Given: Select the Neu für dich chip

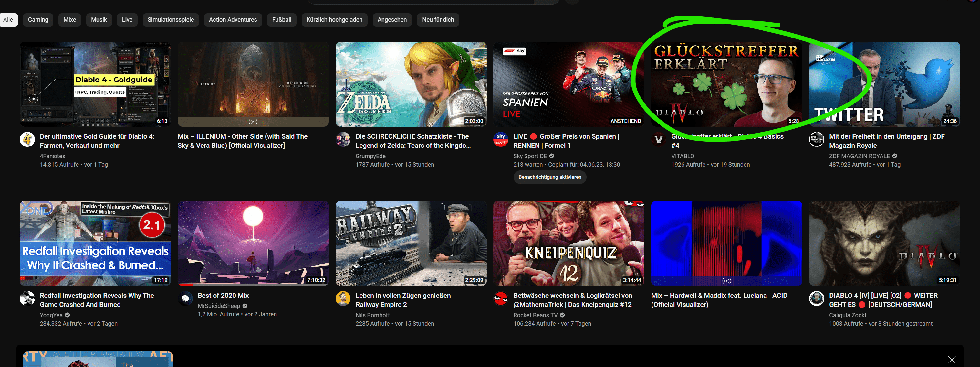Looking at the screenshot, I should (x=438, y=20).
